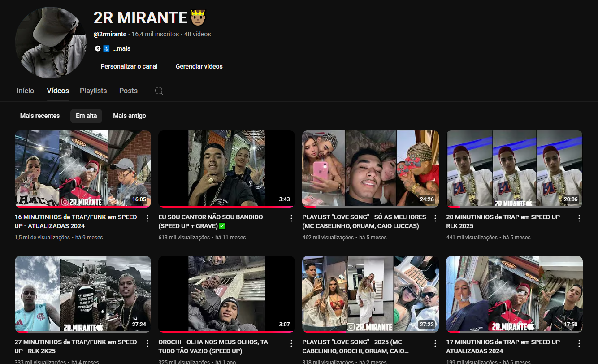
Task: Click the blue TOP badge icon in description
Action: (x=106, y=48)
